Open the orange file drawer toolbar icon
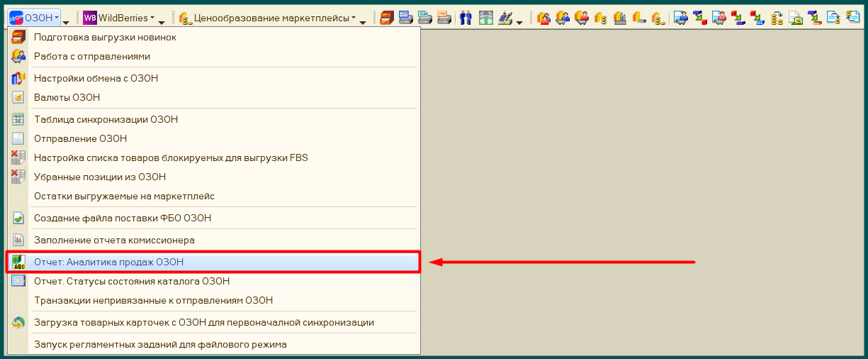Screen dimensions: 868x359 click(387, 18)
